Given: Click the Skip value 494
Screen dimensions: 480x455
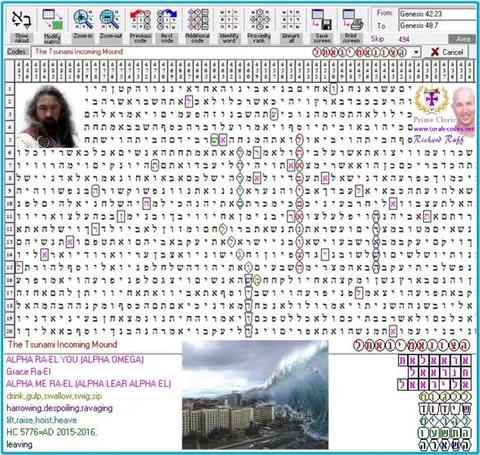Looking at the screenshot, I should (404, 40).
